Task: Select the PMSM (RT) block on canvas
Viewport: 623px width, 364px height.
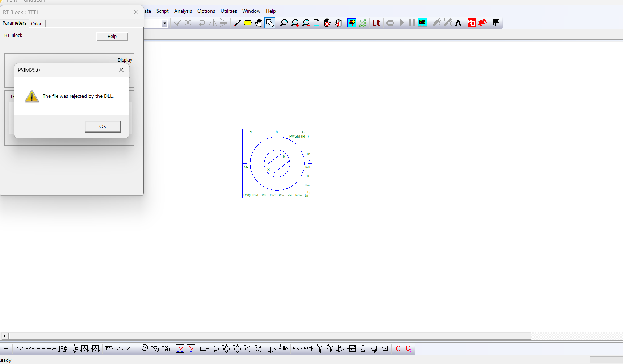Action: coord(277,163)
